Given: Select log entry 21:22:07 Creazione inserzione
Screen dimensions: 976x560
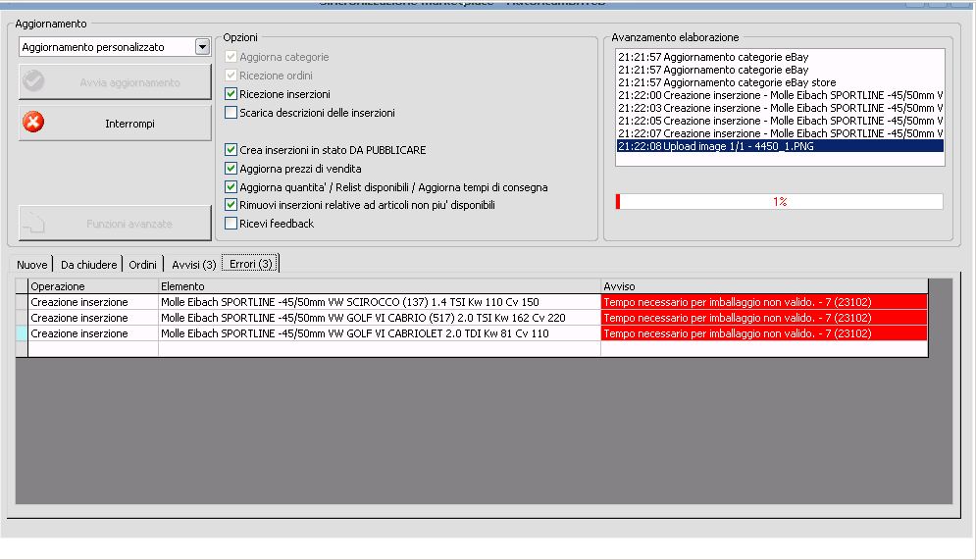Looking at the screenshot, I should [x=780, y=133].
